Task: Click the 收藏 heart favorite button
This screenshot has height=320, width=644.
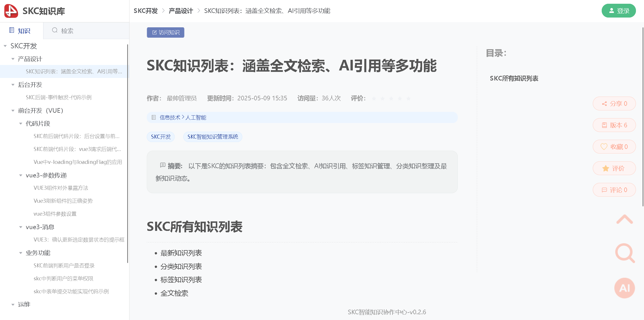Action: click(x=614, y=147)
